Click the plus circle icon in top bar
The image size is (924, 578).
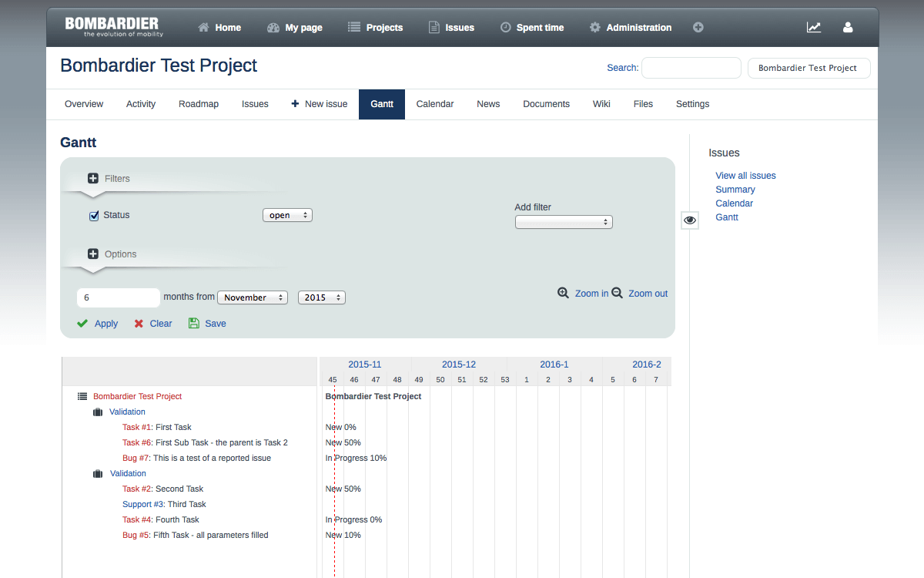[x=698, y=27]
